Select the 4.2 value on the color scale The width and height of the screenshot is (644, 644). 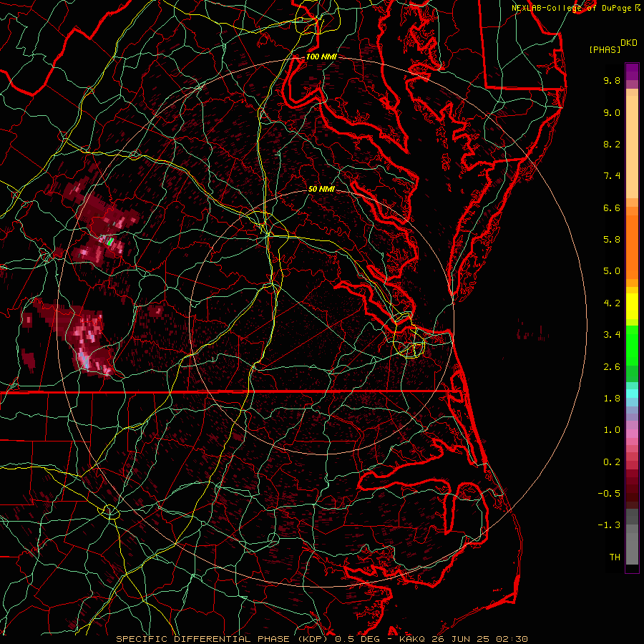[612, 303]
